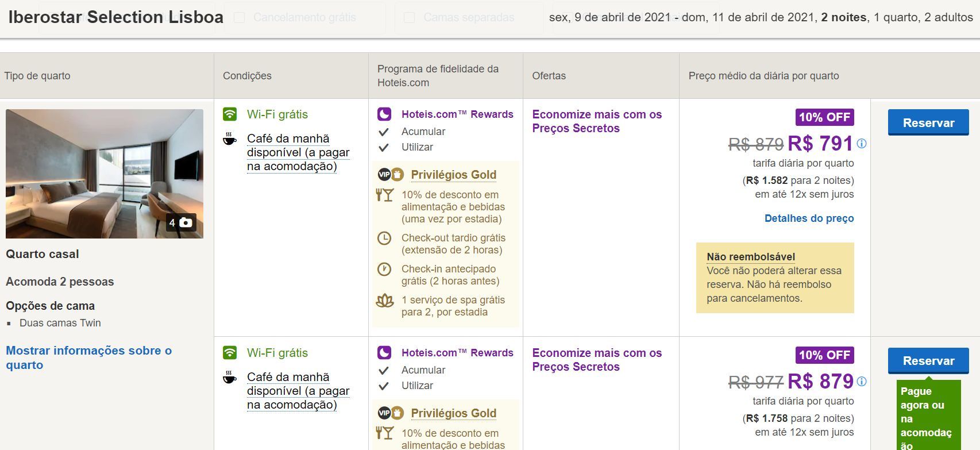980x450 pixels.
Task: Open price info icon next to R$ 791
Action: click(x=862, y=144)
